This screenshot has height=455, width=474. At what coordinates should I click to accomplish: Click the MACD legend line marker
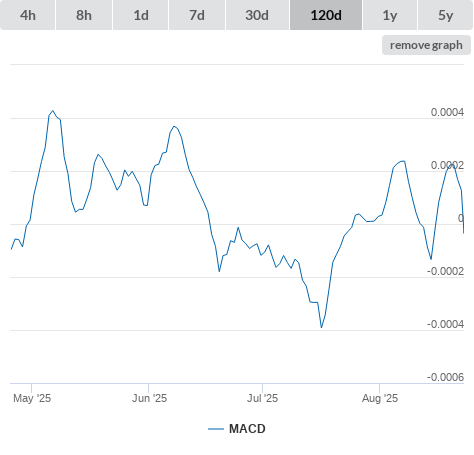pos(216,429)
